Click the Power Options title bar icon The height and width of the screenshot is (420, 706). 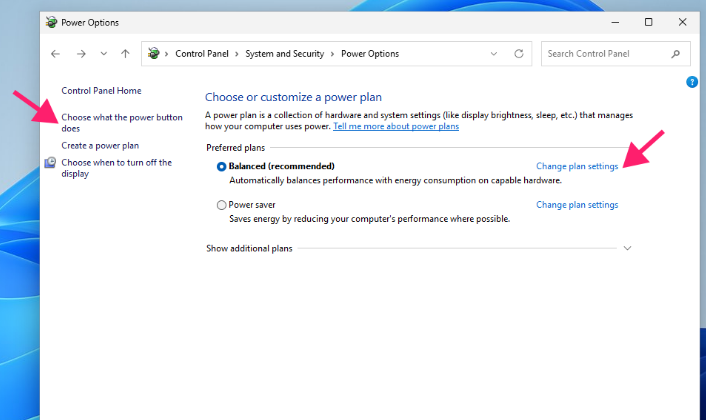[51, 22]
